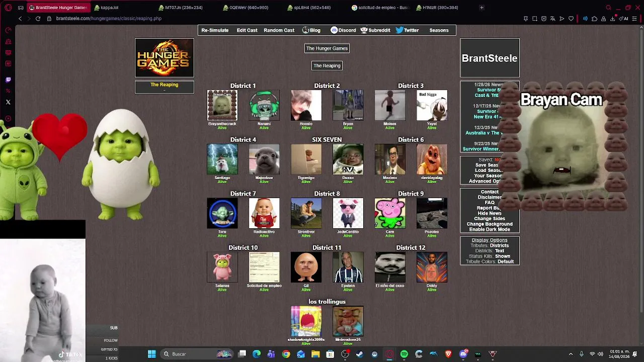Open the Discord link in the top menu
Viewport: 644px width, 362px height.
[343, 30]
